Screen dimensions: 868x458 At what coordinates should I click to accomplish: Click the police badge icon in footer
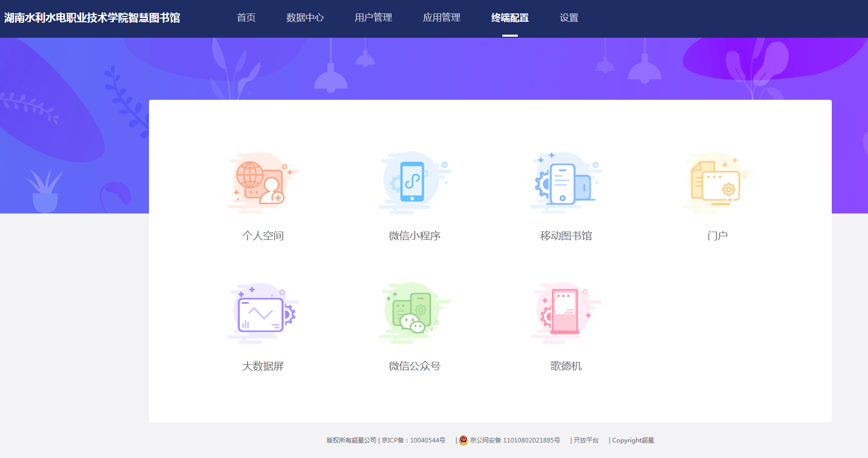pyautogui.click(x=463, y=440)
